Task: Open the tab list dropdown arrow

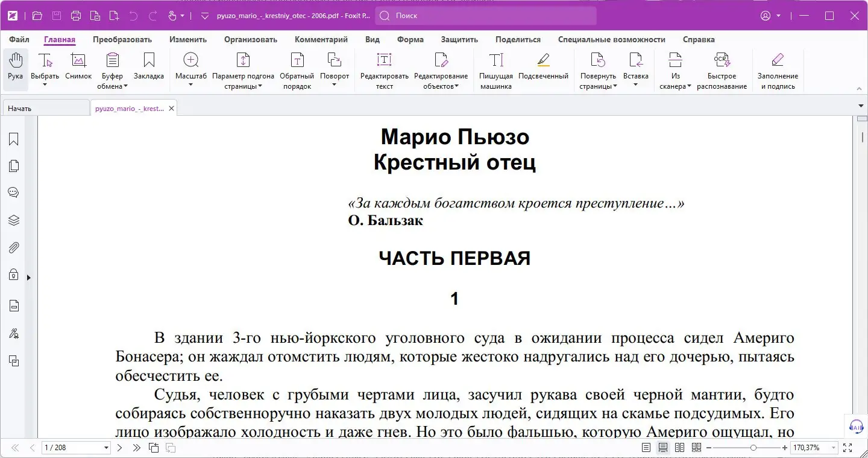Action: [861, 106]
